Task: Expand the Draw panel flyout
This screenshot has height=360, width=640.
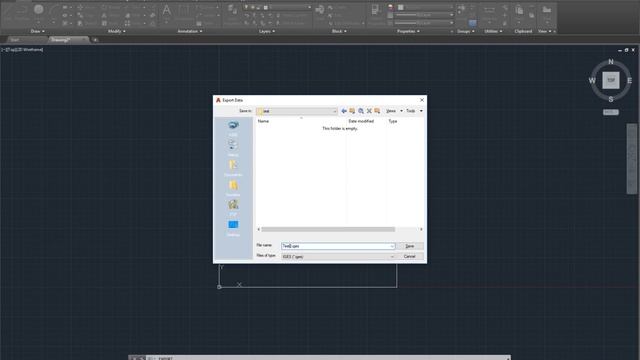Action: (38, 31)
